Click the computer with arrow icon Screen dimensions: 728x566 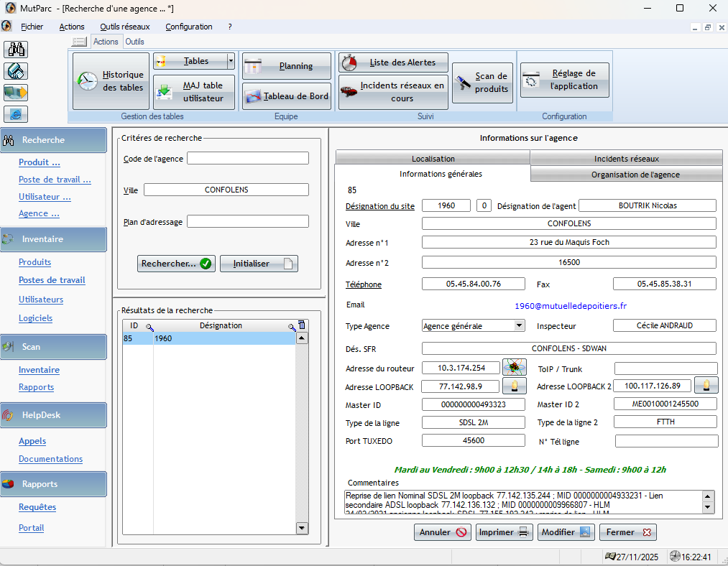pyautogui.click(x=16, y=93)
